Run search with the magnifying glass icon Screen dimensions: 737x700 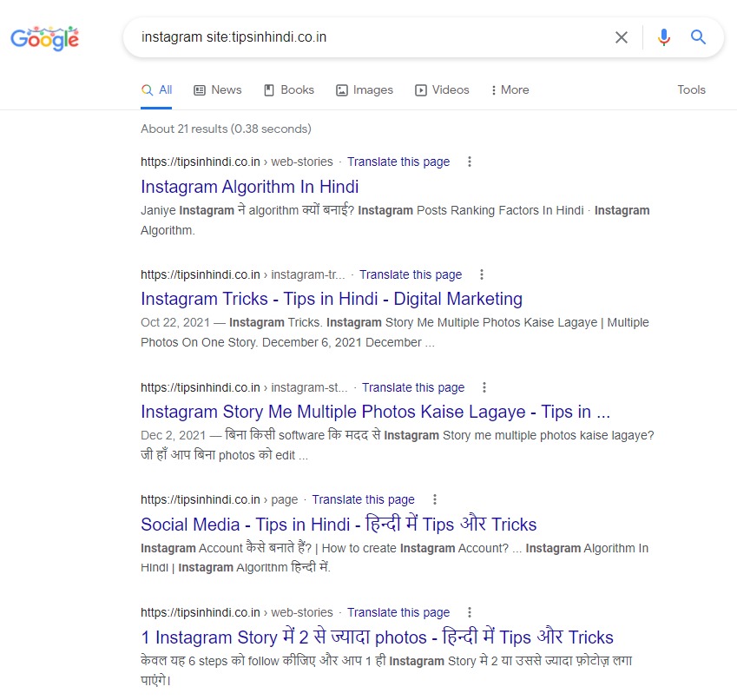point(698,36)
